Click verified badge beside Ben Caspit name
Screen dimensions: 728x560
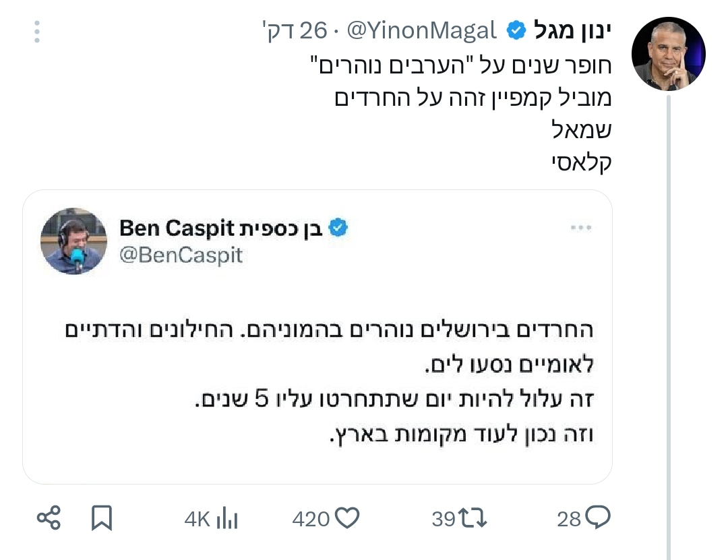338,228
